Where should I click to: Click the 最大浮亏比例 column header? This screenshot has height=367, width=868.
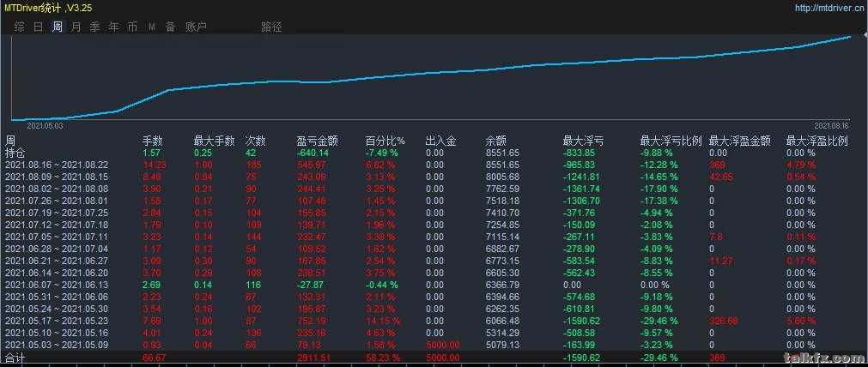tap(671, 141)
